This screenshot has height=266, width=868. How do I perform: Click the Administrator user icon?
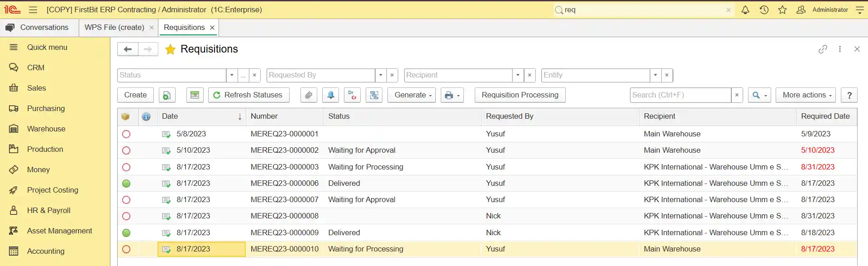click(801, 10)
